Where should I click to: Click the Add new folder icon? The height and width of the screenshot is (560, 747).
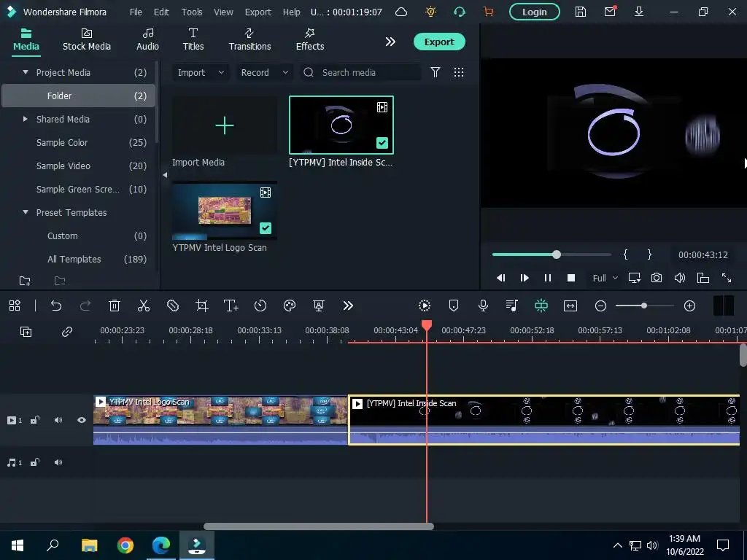(25, 281)
